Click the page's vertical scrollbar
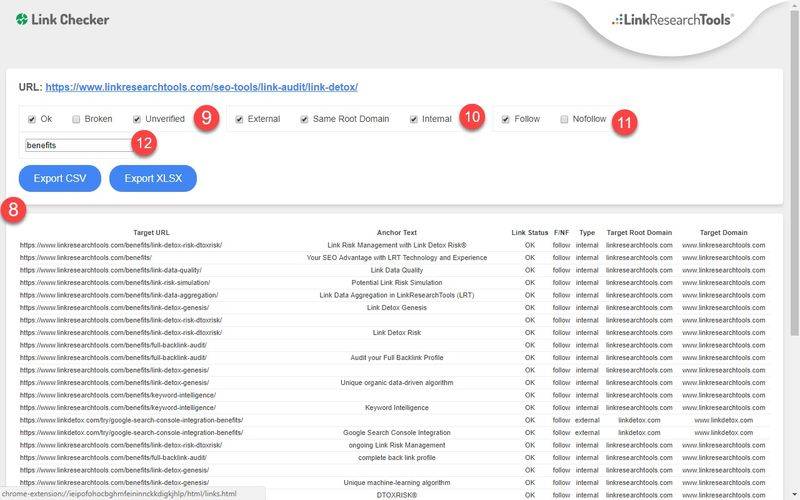Image resolution: width=800 pixels, height=500 pixels. coord(794,173)
